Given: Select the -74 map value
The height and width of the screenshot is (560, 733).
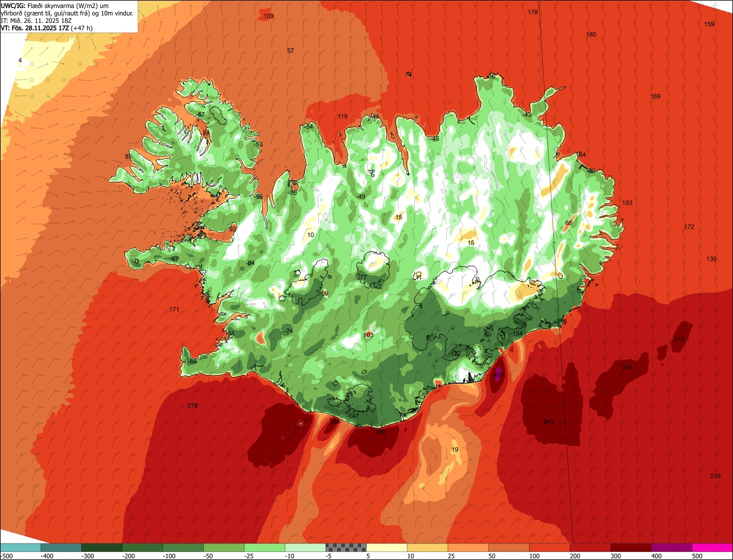Looking at the screenshot, I should coord(288,331).
